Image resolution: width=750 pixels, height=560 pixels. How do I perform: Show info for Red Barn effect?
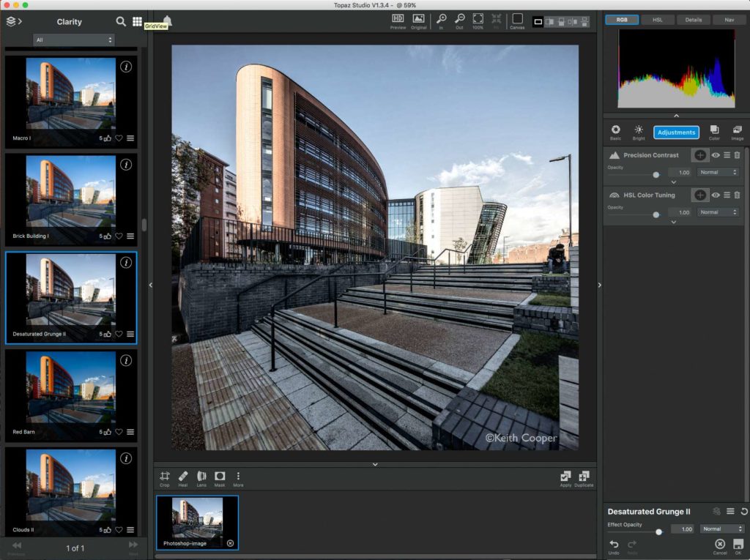(126, 361)
